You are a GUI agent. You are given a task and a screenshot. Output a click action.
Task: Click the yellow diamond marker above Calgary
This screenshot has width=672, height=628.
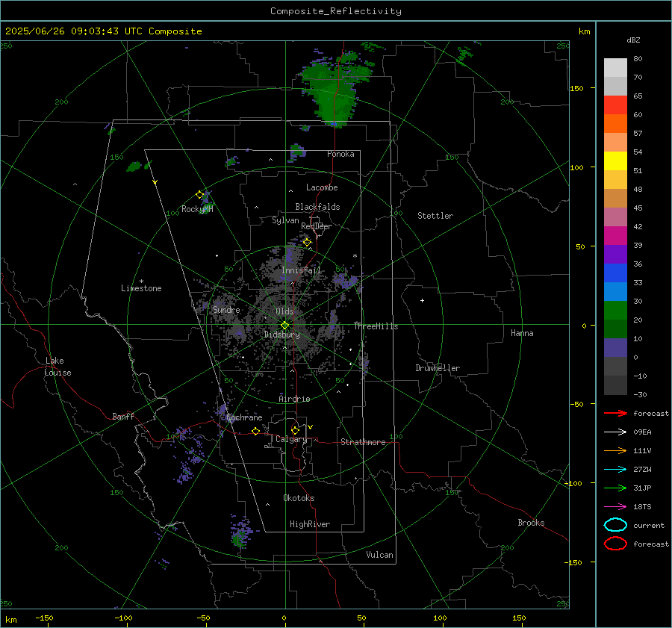coord(295,430)
